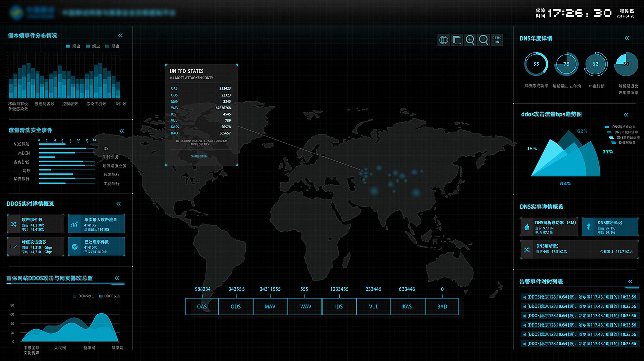Collapse the 僵木蠕事件分布情况 panel
Image resolution: width=644 pixels, height=361 pixels.
[x=120, y=35]
